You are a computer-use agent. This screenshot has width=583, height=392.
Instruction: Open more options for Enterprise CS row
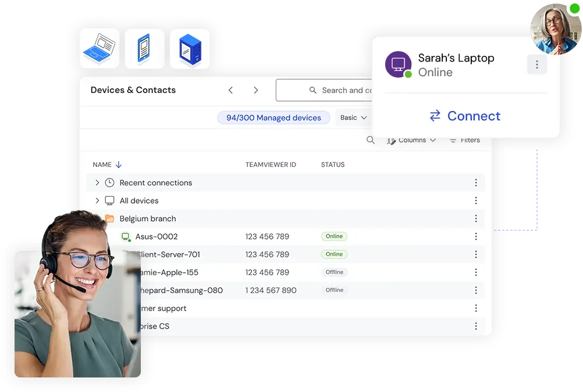coord(475,326)
